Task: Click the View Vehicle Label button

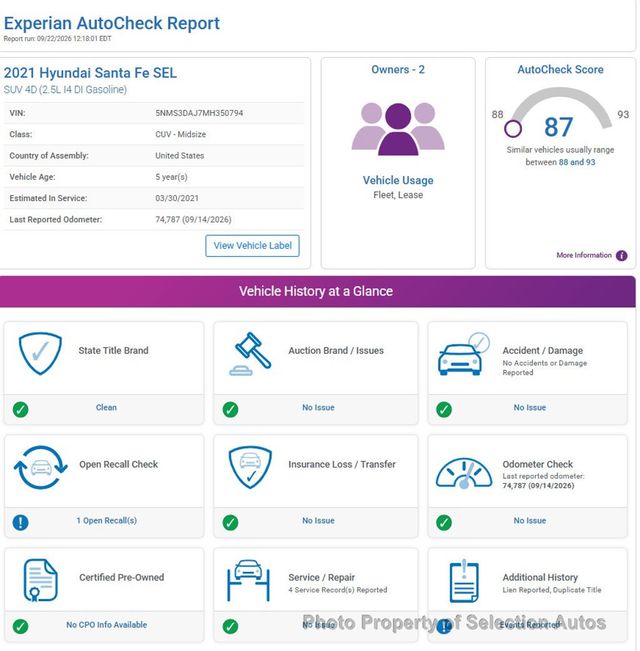Action: click(x=252, y=246)
